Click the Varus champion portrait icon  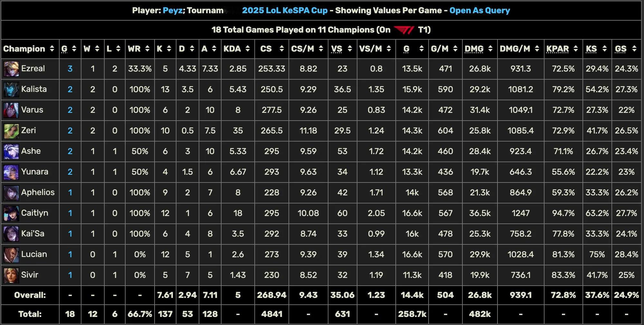[11, 110]
